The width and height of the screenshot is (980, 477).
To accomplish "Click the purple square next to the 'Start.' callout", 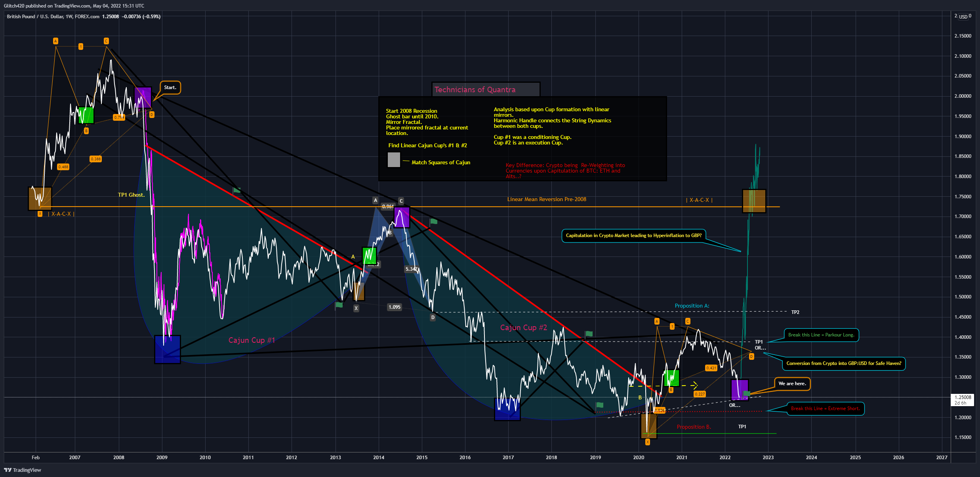I will [143, 97].
